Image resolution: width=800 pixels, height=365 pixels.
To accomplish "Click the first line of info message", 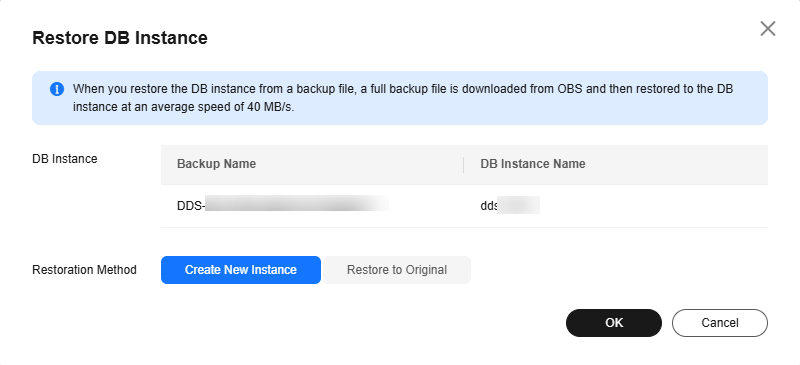I will 403,89.
